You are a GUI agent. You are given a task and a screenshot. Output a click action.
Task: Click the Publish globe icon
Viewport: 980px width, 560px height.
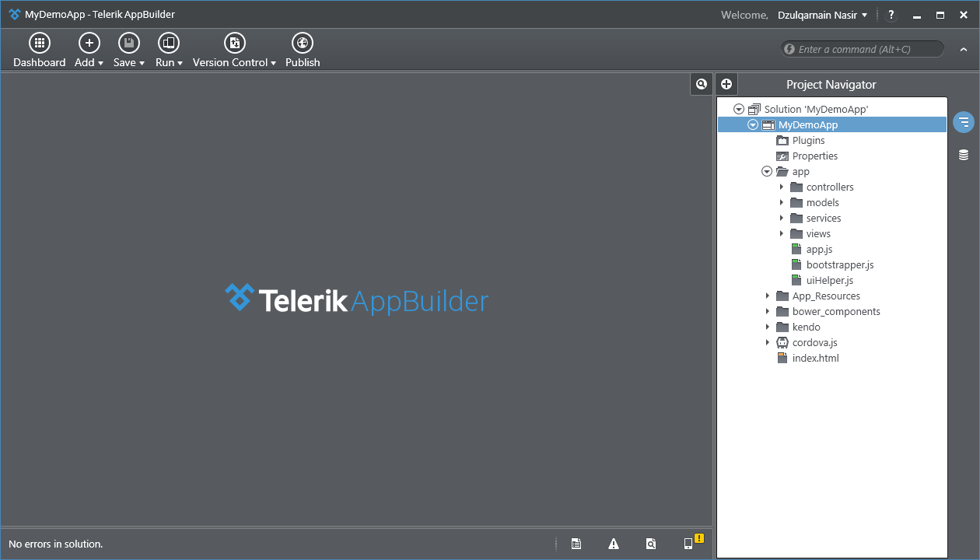(302, 44)
